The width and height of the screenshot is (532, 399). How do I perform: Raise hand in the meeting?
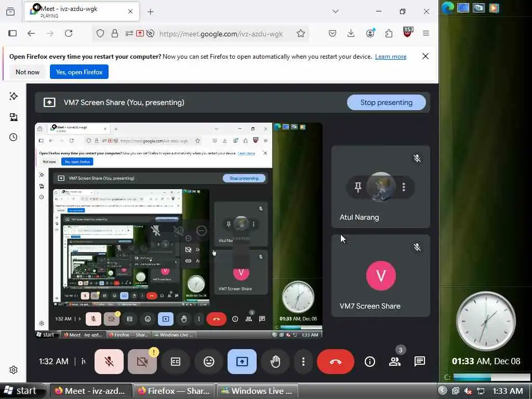275,362
